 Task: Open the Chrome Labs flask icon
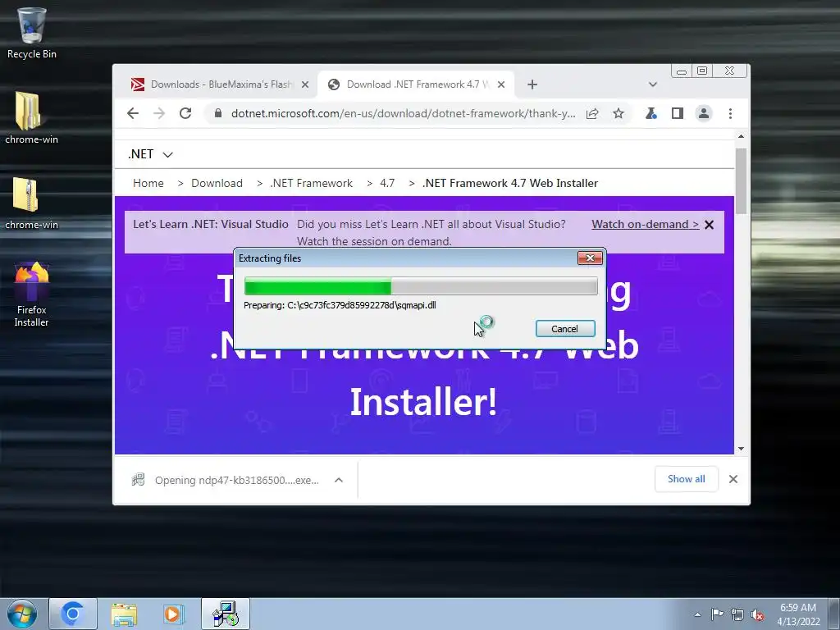coord(651,113)
